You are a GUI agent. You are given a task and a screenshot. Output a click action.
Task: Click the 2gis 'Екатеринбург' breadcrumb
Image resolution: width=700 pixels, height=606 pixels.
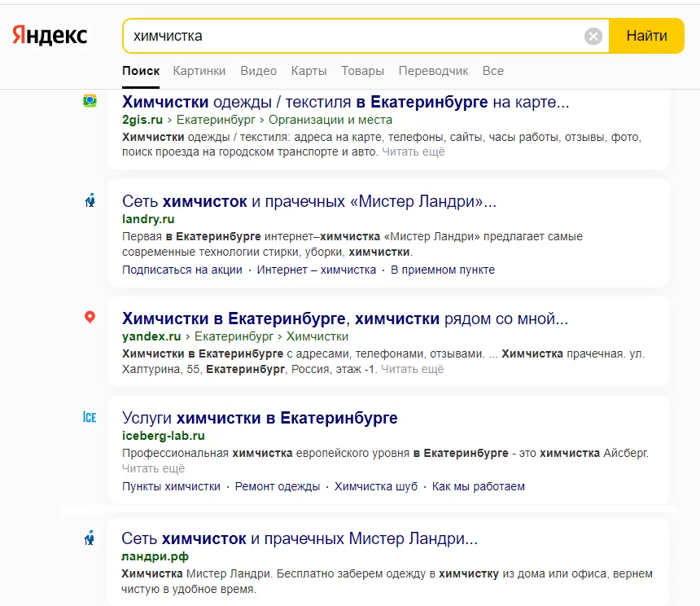tap(216, 120)
